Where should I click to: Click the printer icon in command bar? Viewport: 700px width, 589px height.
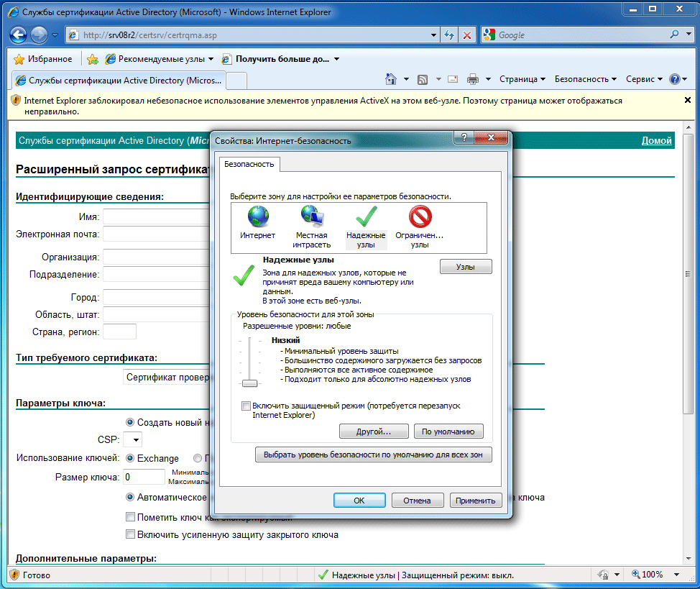pos(473,79)
